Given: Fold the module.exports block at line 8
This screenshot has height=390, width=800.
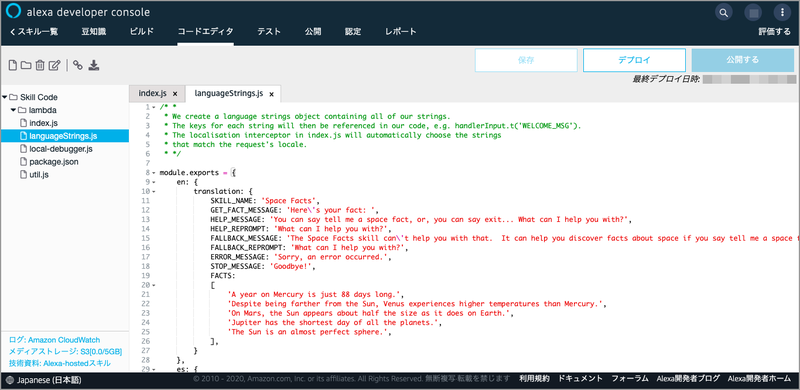Looking at the screenshot, I should [x=154, y=173].
